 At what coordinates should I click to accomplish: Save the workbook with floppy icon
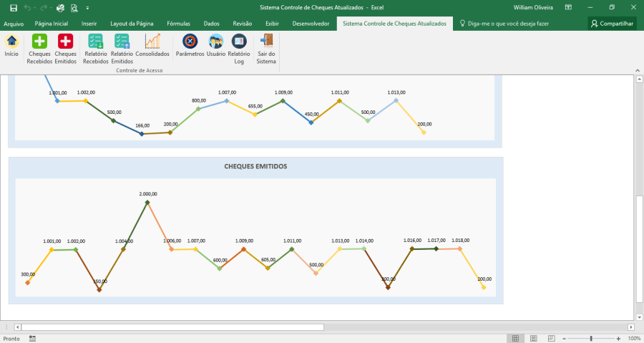[x=14, y=8]
